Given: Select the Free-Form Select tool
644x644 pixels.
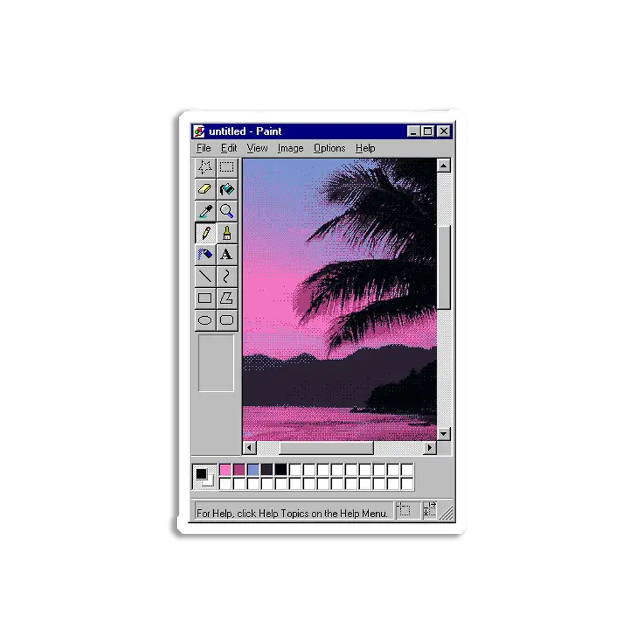Looking at the screenshot, I should (205, 167).
